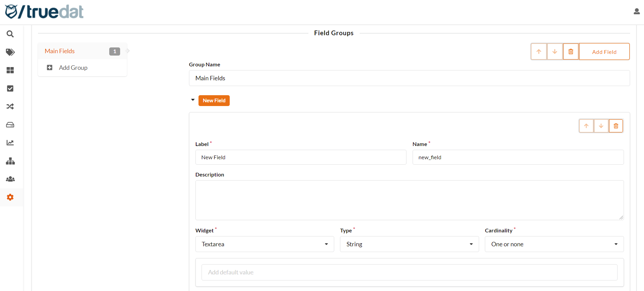
Task: Open the dashboard grid icon in sidebar
Action: pyautogui.click(x=10, y=70)
